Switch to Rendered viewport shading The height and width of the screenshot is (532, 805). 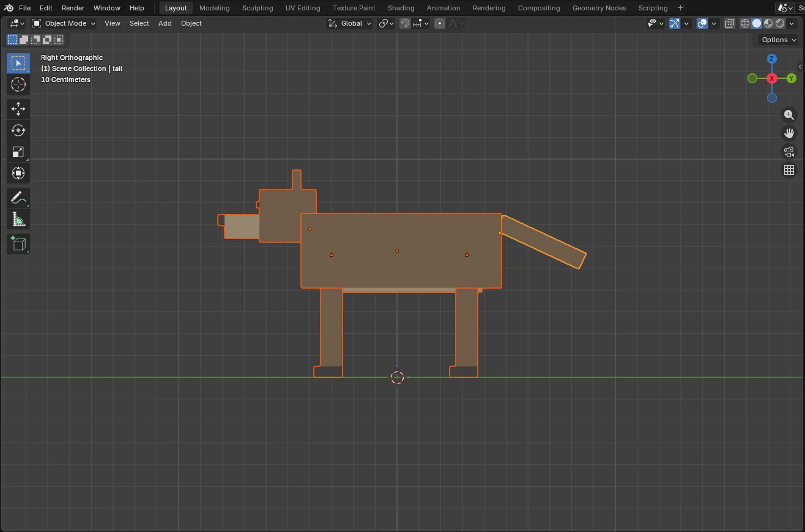point(780,23)
